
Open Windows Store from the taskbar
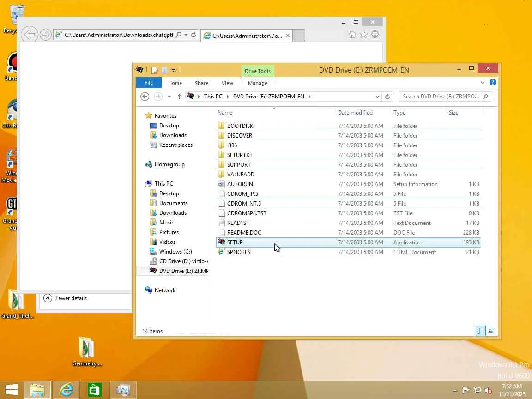[x=95, y=389]
